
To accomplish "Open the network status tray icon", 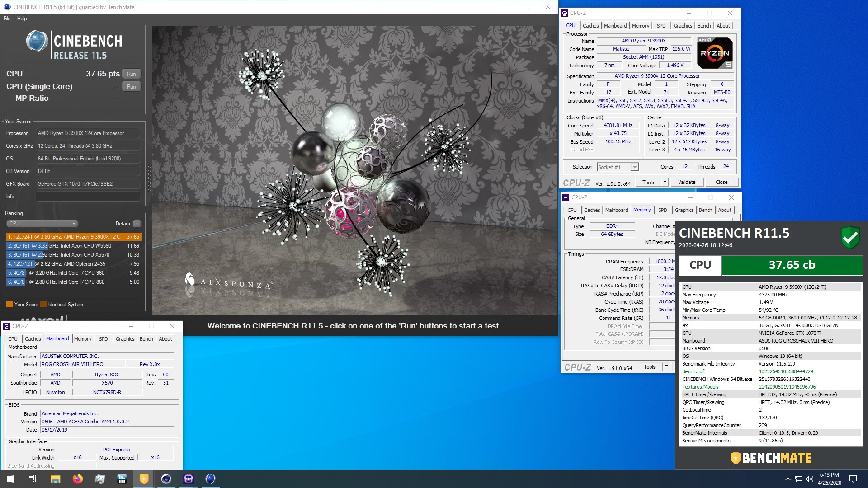I will pos(799,479).
